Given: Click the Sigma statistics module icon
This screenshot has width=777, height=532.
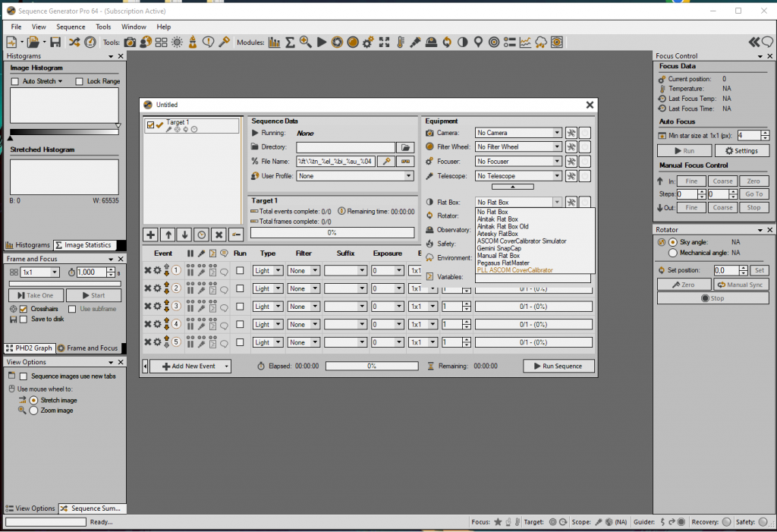Looking at the screenshot, I should click(x=289, y=42).
